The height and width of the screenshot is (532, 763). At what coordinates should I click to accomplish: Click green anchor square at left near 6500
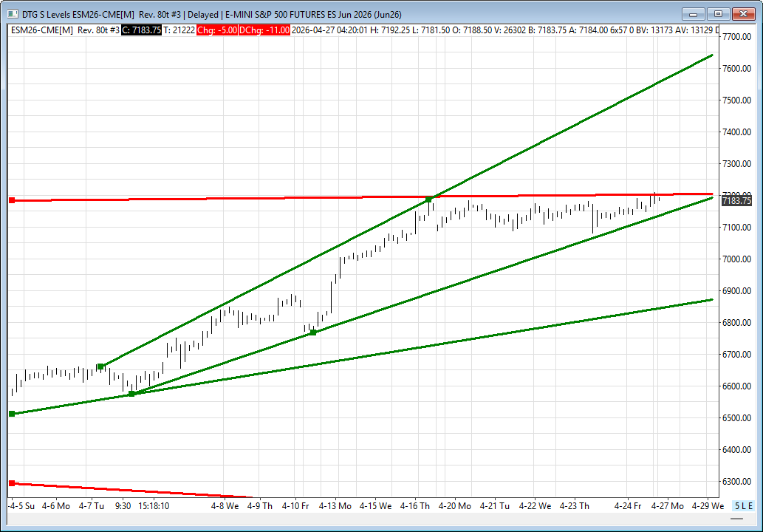(x=12, y=414)
